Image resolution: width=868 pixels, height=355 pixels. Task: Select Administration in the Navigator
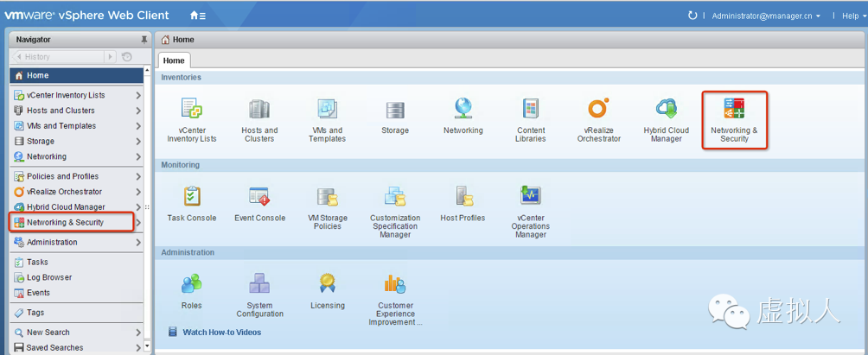pyautogui.click(x=76, y=242)
